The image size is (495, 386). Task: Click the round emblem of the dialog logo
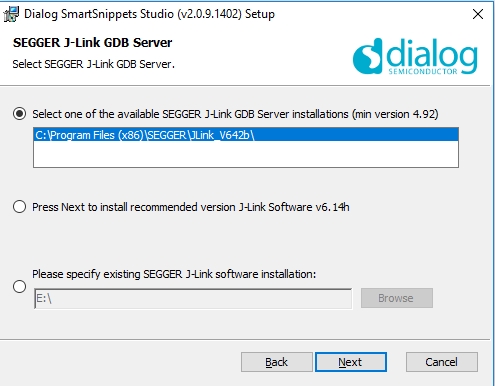click(367, 56)
